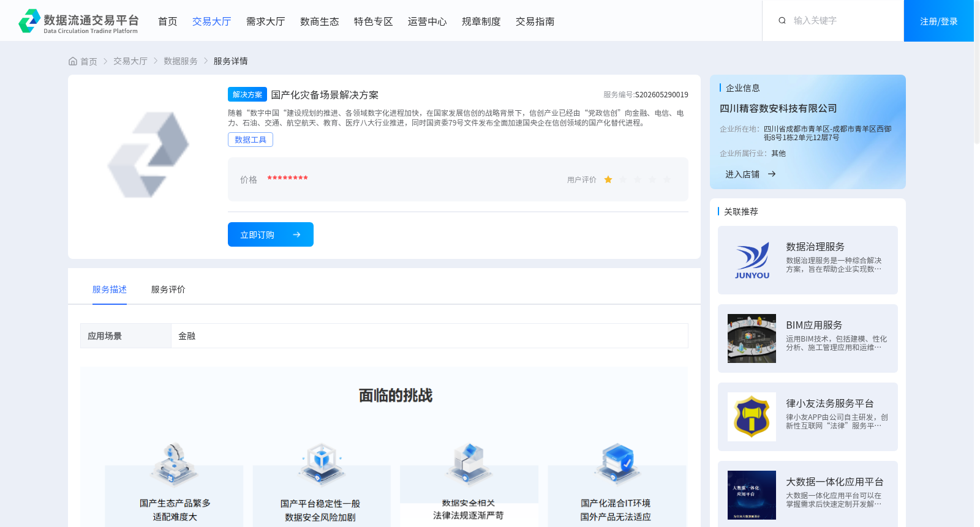Click the home icon in breadcrumb

click(73, 61)
